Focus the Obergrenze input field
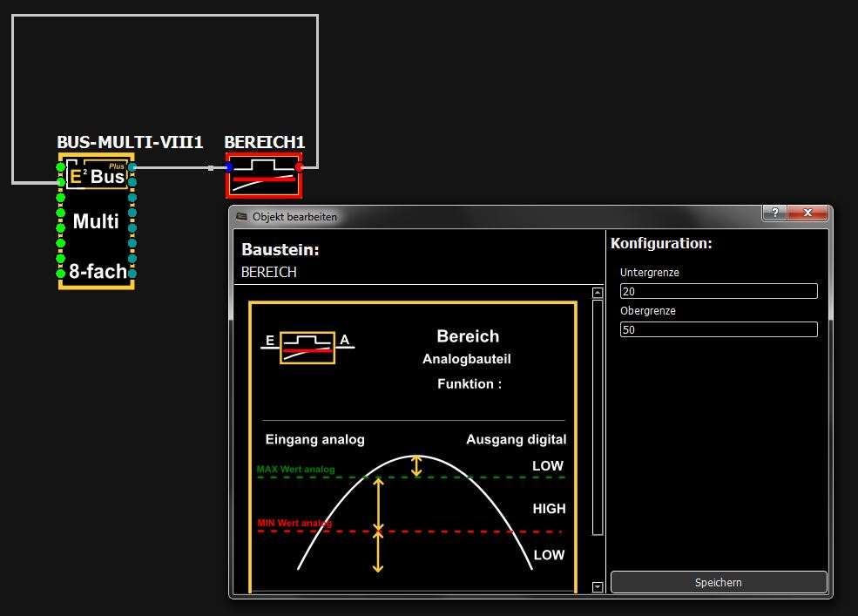 pyautogui.click(x=718, y=329)
